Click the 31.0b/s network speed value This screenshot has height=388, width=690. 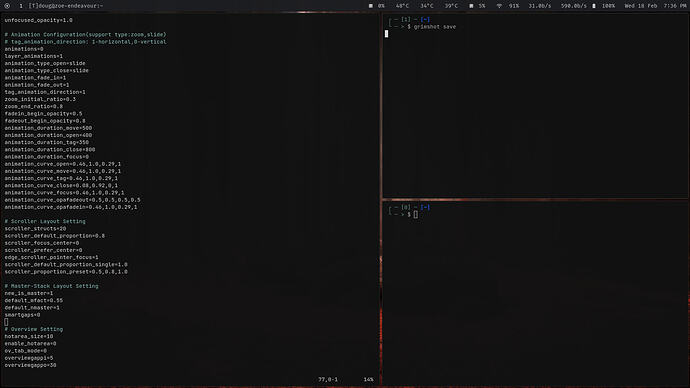[540, 6]
